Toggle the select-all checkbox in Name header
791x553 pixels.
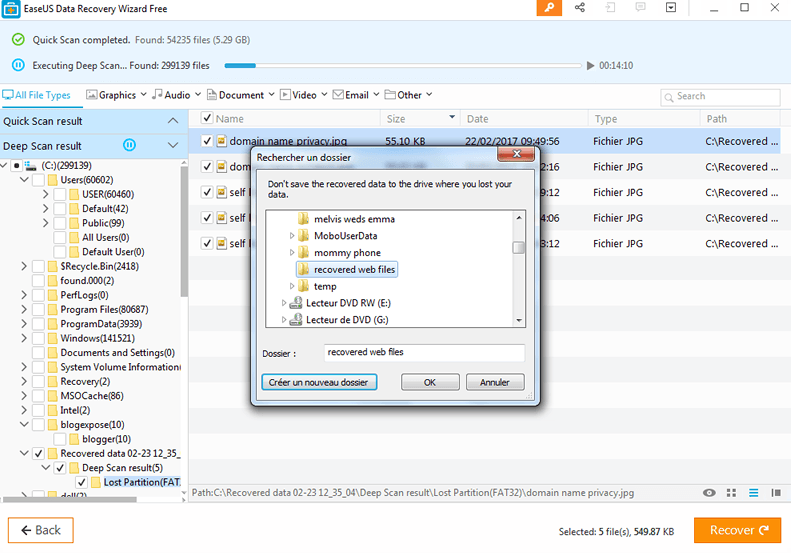point(206,118)
